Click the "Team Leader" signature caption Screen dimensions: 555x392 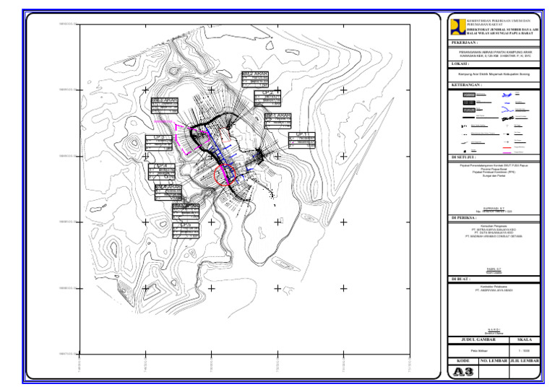coord(494,273)
